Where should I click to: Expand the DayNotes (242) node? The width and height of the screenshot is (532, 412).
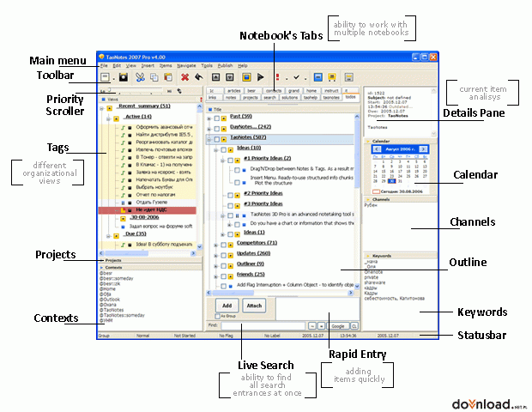[209, 130]
